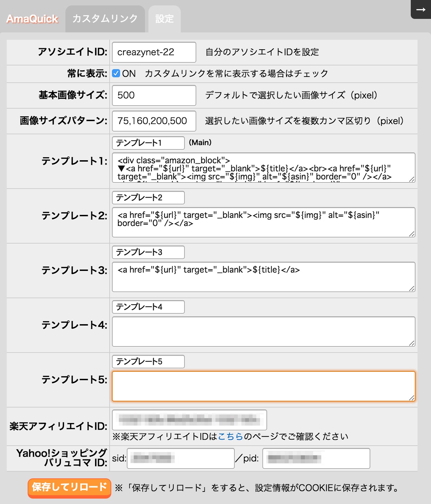Click the アソシエイトID input field
Viewport: 431px width, 504px height.
pos(154,52)
